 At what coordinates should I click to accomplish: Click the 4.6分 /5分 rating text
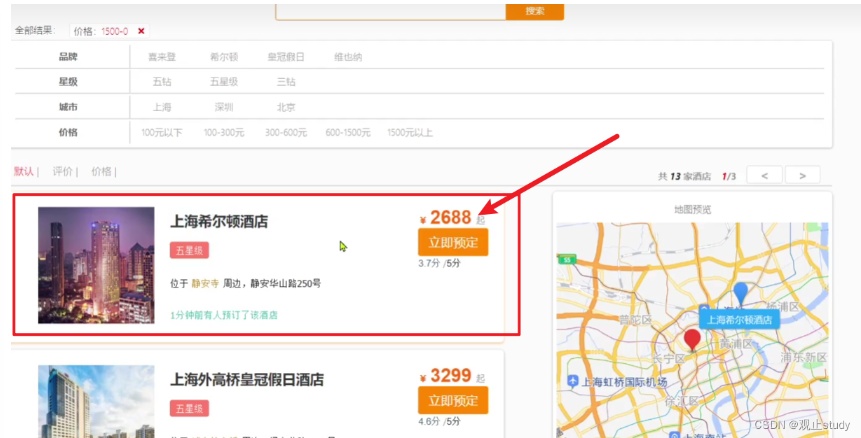tap(439, 422)
